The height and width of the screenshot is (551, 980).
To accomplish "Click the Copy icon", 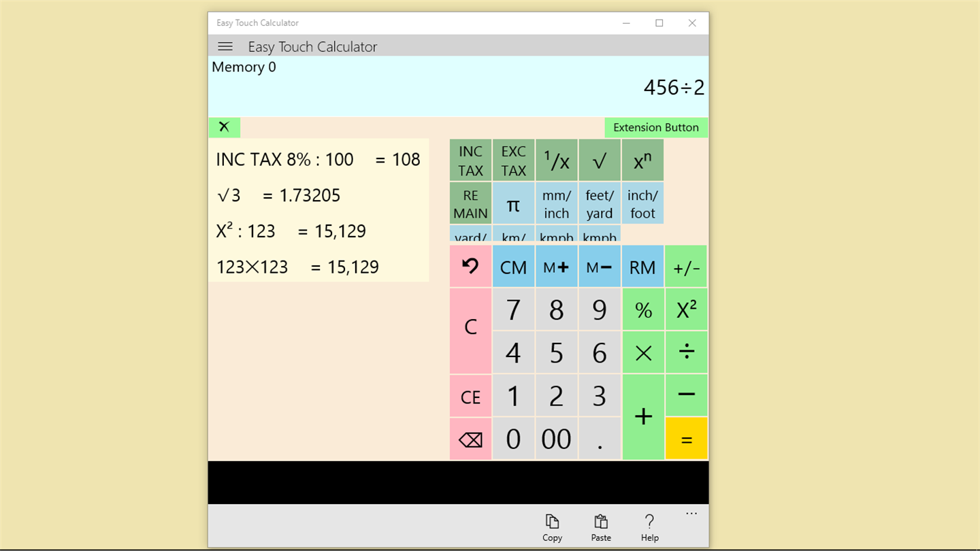I will click(552, 528).
